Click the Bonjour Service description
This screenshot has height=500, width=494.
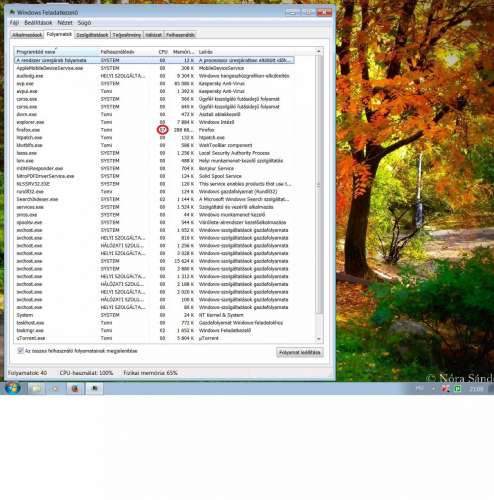[216, 168]
